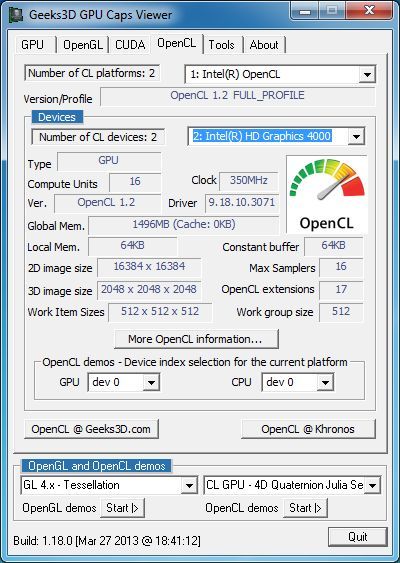Screen dimensions: 400x563
Task: Click the Work Item Sizes field
Action: [x=160, y=312]
